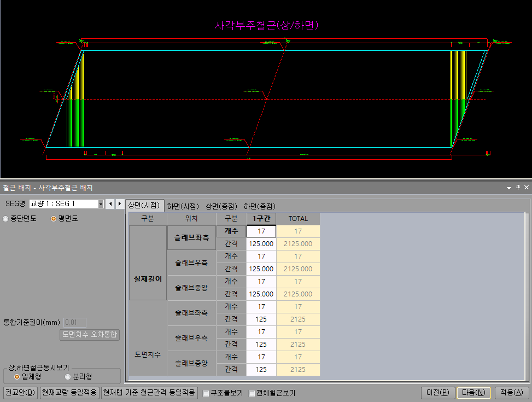Click the 통합기준길이 input field
The image size is (532, 402).
pos(75,323)
